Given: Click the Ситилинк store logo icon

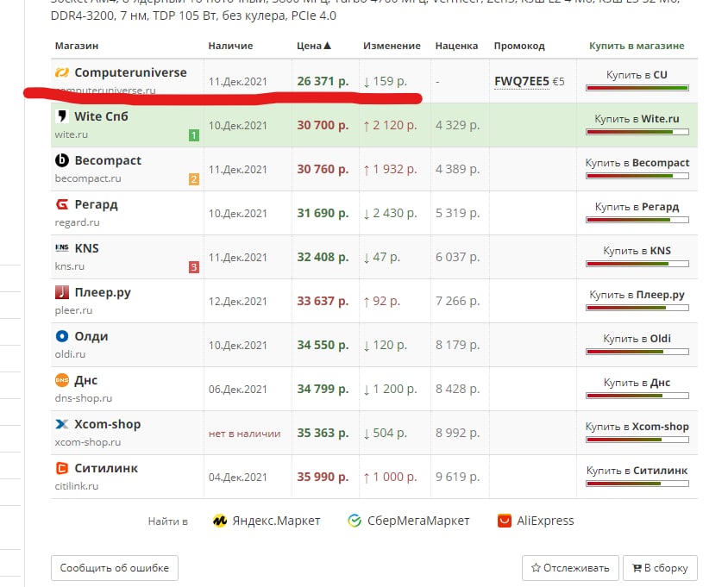Looking at the screenshot, I should (x=62, y=468).
